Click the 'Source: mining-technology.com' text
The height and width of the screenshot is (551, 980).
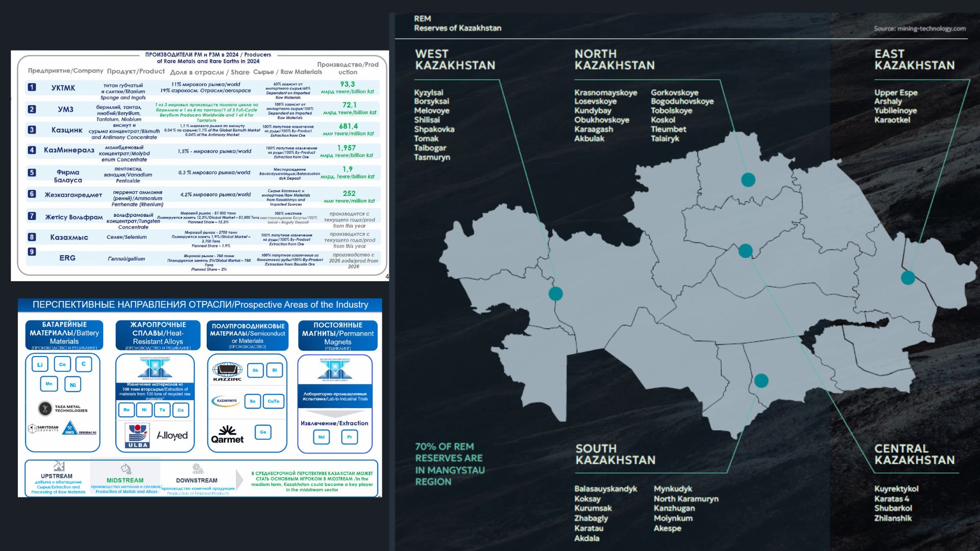click(x=920, y=29)
